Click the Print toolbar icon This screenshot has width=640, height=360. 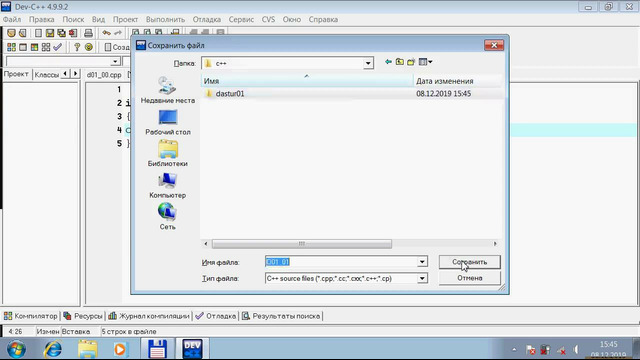click(x=88, y=33)
